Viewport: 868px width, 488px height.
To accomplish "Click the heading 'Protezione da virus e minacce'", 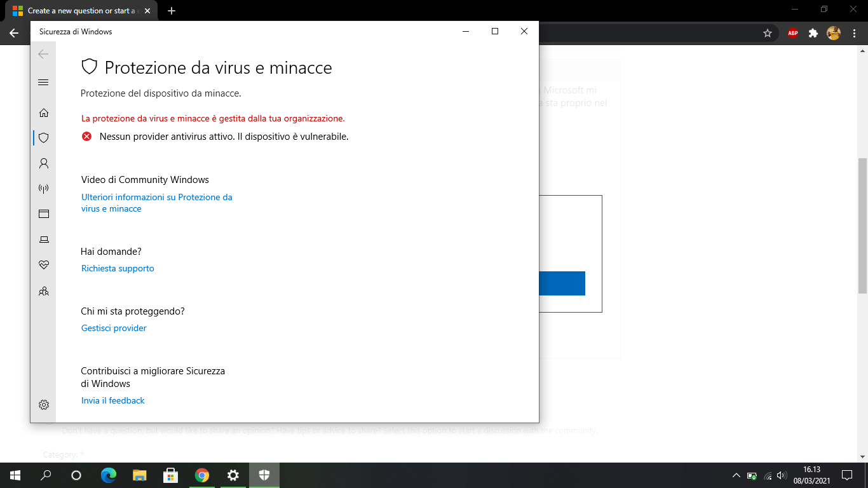I will tap(218, 68).
